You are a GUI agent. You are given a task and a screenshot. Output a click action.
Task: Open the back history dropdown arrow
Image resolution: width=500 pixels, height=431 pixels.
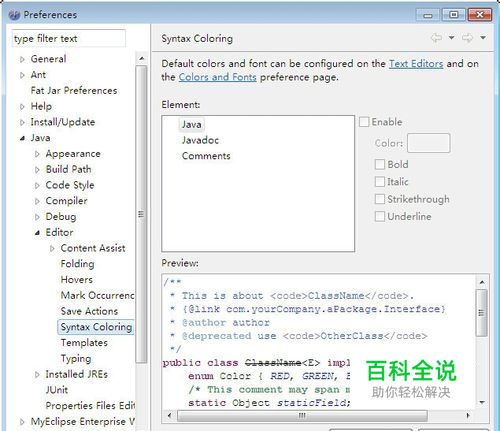point(451,38)
